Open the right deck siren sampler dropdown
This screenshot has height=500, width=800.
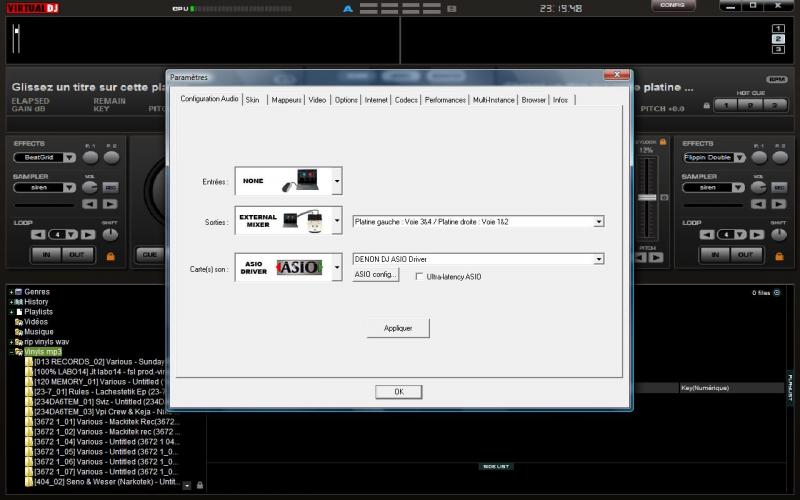pyautogui.click(x=738, y=188)
